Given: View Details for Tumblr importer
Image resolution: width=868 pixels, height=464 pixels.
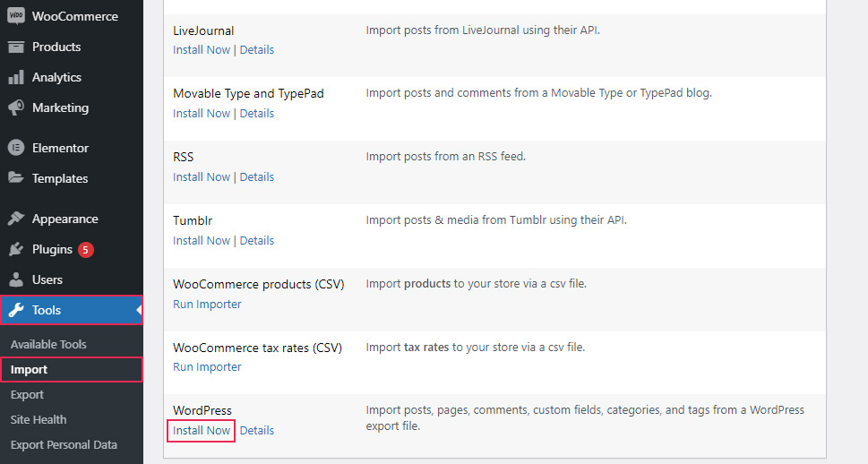Looking at the screenshot, I should 257,241.
